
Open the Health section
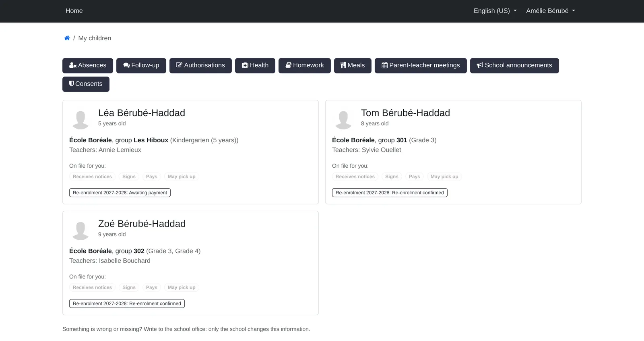click(255, 66)
